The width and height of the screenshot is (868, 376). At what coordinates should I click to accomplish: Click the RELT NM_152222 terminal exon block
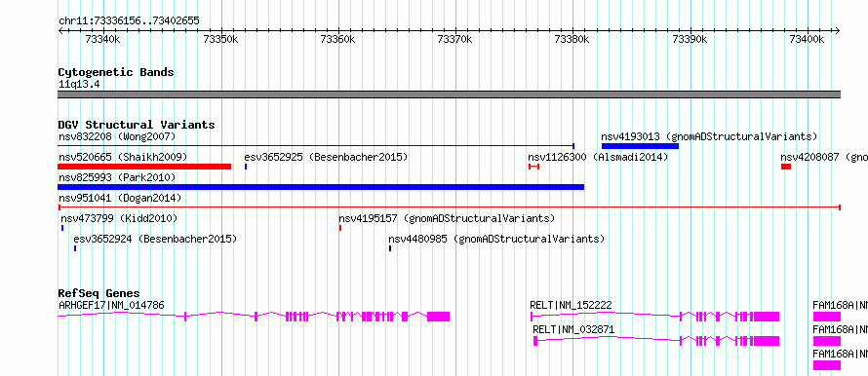click(767, 317)
